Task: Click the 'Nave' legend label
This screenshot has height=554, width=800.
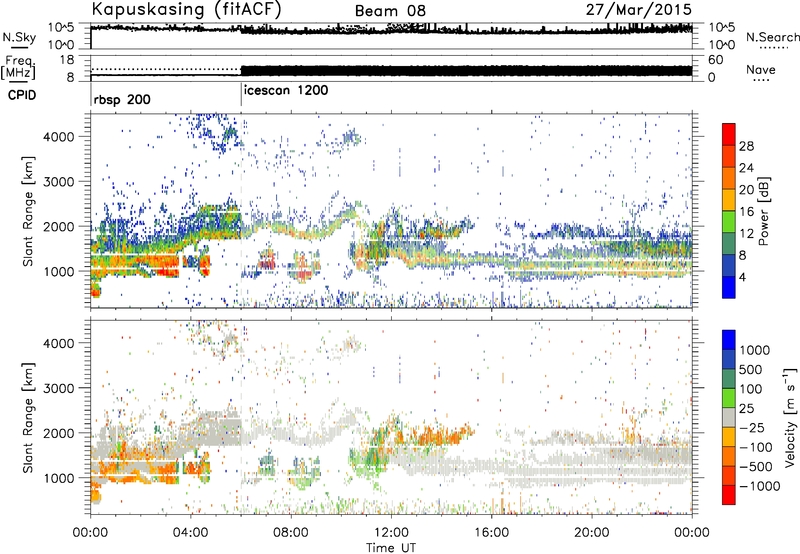Action: [x=761, y=69]
